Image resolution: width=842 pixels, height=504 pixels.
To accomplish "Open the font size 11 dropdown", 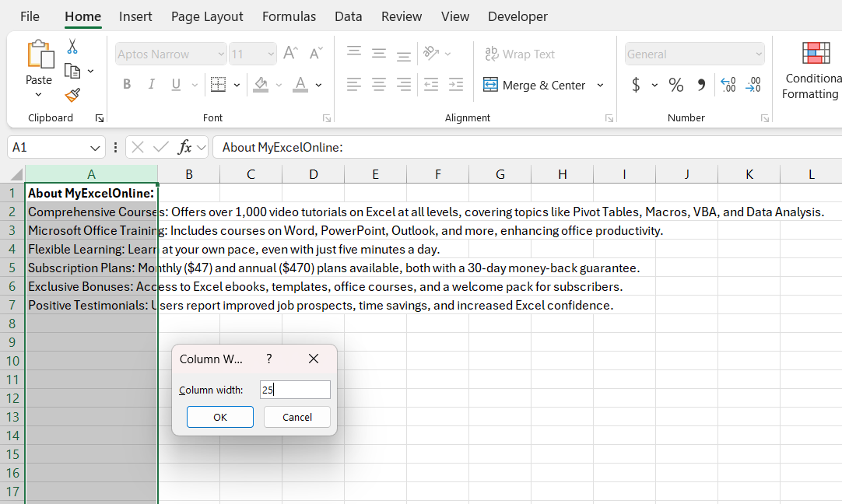I will tap(271, 54).
